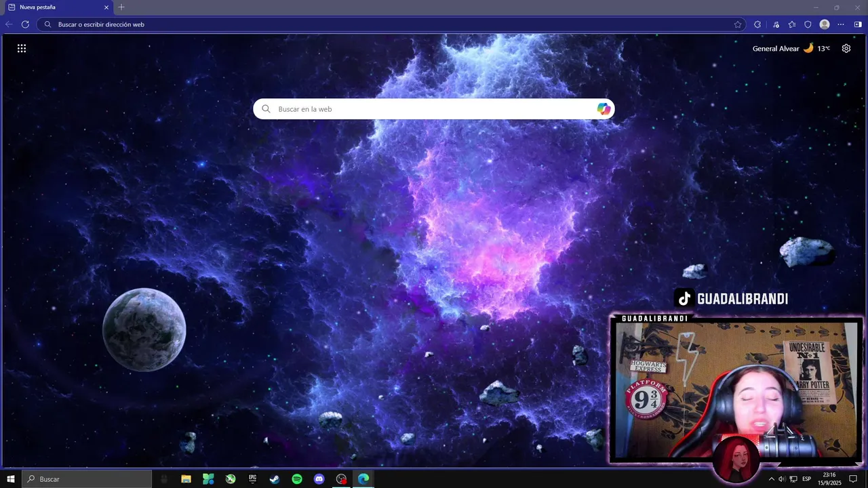Image resolution: width=868 pixels, height=488 pixels.
Task: Launch Epic Games from taskbar
Action: click(x=253, y=479)
